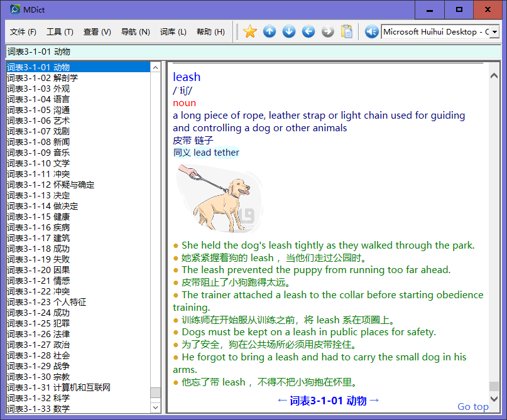507x420 pixels.
Task: Click the 词表3-1-01 动物 navigation link at bottom
Action: pos(329,401)
